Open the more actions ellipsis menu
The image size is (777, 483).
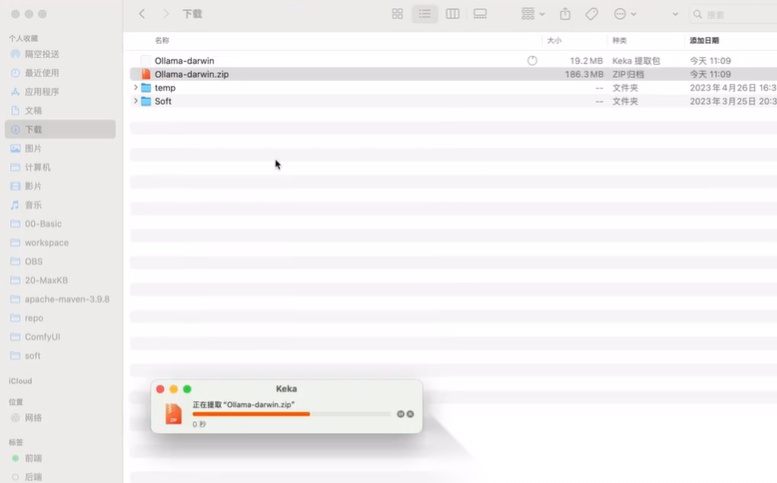(x=624, y=14)
